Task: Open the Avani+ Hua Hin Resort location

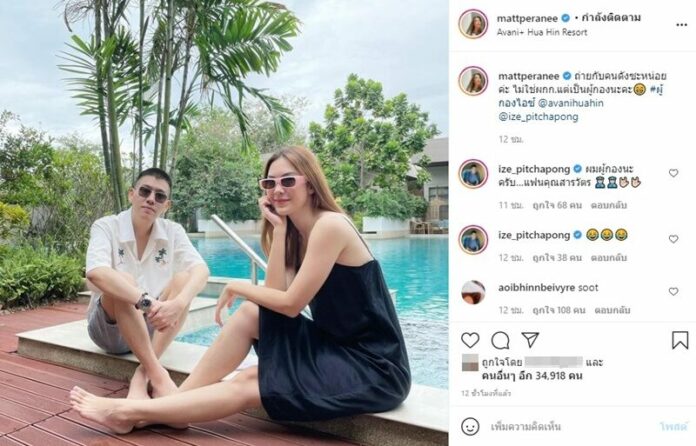Action: 542,32
